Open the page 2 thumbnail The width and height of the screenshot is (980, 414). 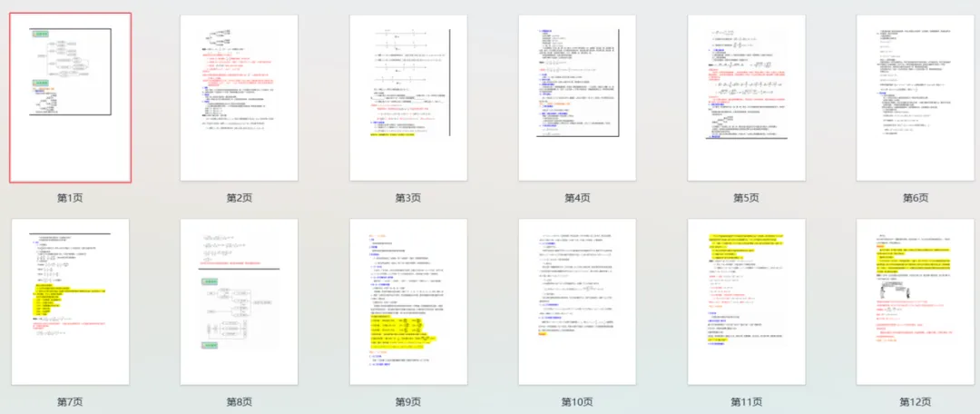[239, 97]
